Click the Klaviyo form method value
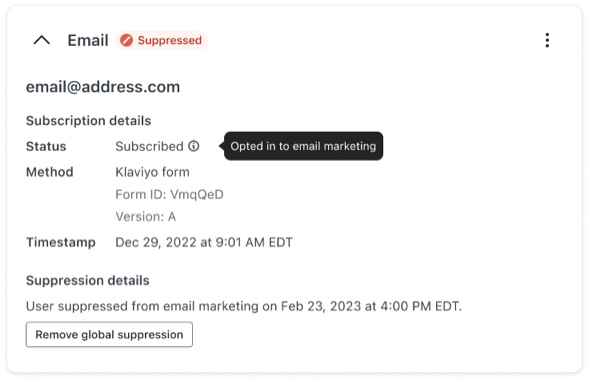This screenshot has height=378, width=589. click(x=153, y=172)
